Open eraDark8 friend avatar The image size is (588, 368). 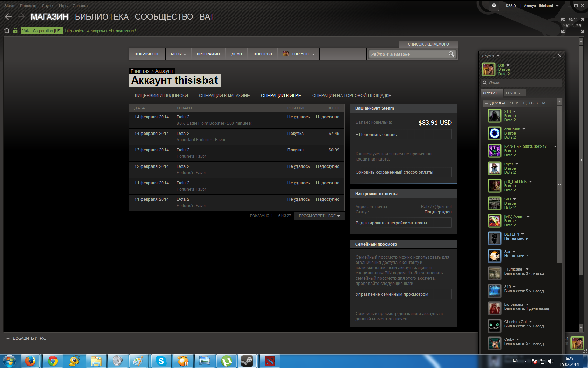[x=495, y=133]
